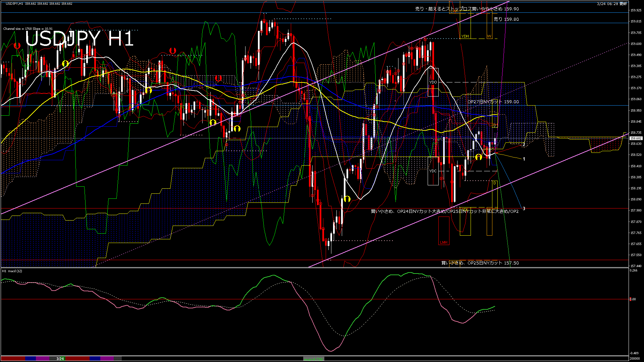The width and height of the screenshot is (644, 362).
Task: Click the H1 macd (12) indicator label
Action: 12,271
